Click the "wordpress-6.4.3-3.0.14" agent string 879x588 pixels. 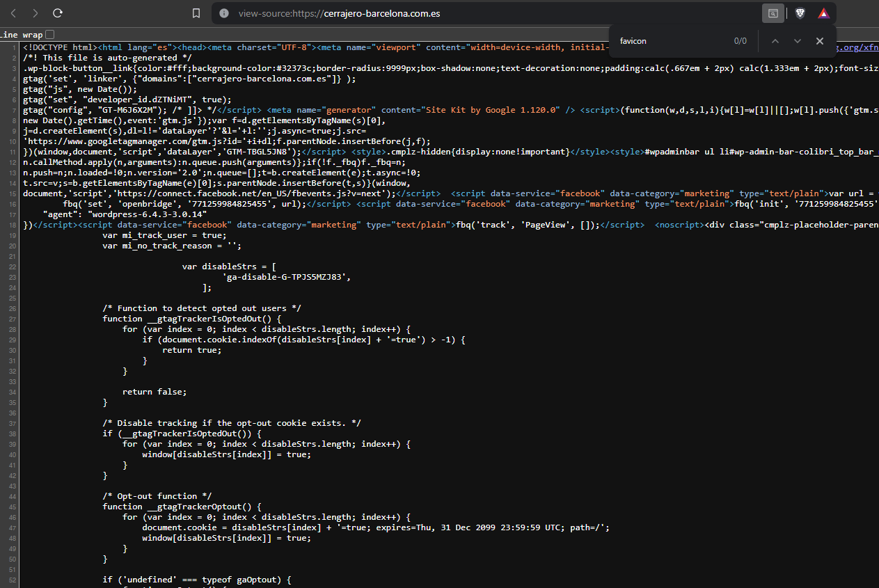(x=147, y=214)
